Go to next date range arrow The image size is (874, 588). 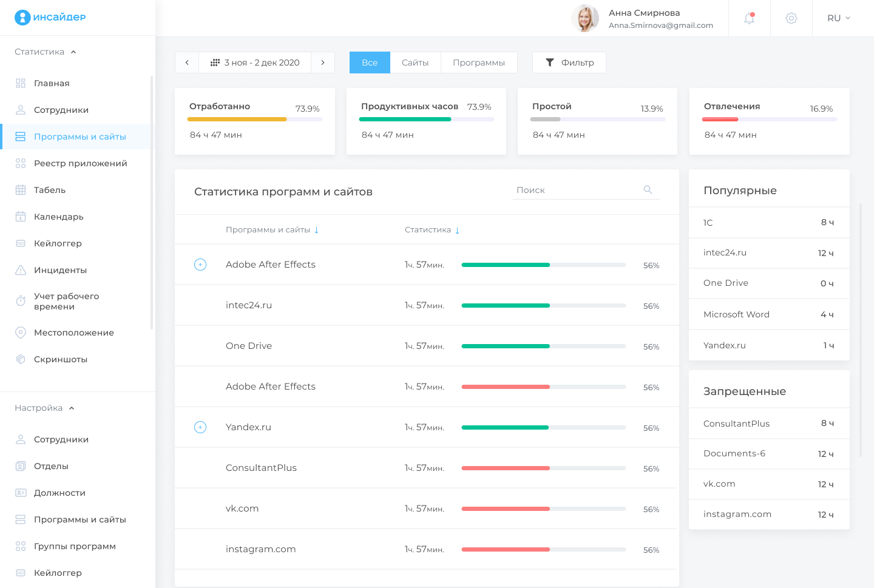tap(323, 63)
